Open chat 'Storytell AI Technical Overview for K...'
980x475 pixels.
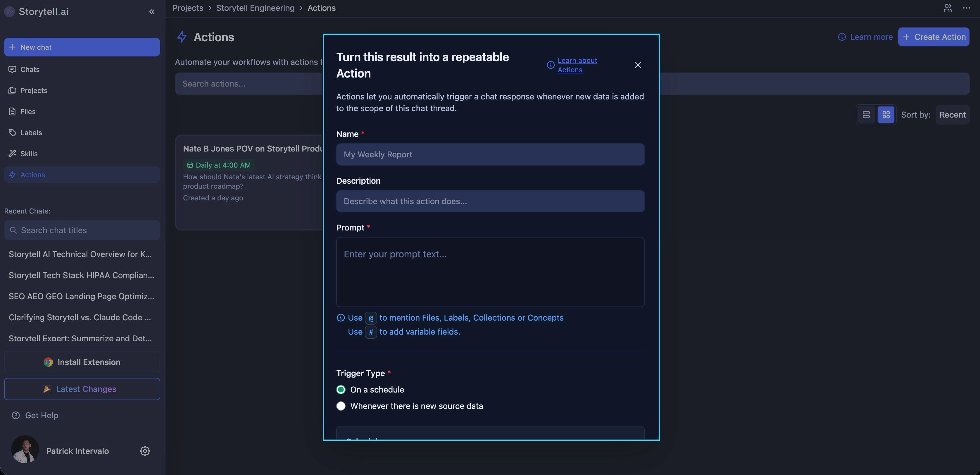80,254
